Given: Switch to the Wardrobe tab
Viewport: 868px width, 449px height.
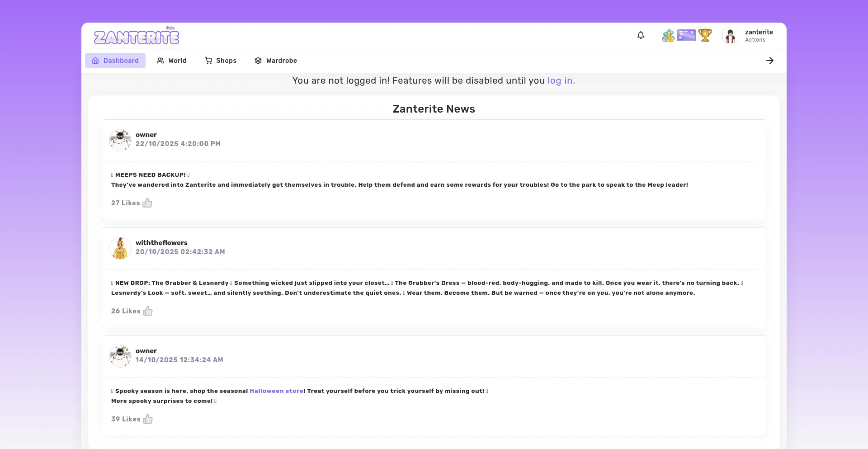Looking at the screenshot, I should [x=276, y=61].
